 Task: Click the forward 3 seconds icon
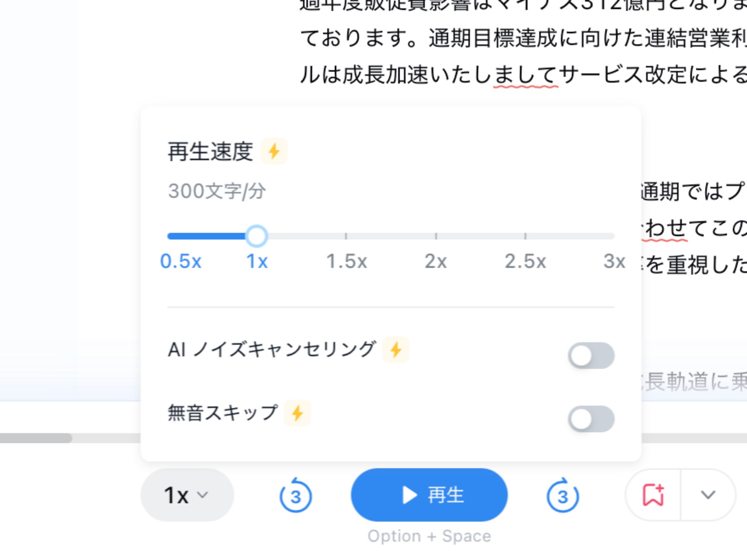(563, 495)
